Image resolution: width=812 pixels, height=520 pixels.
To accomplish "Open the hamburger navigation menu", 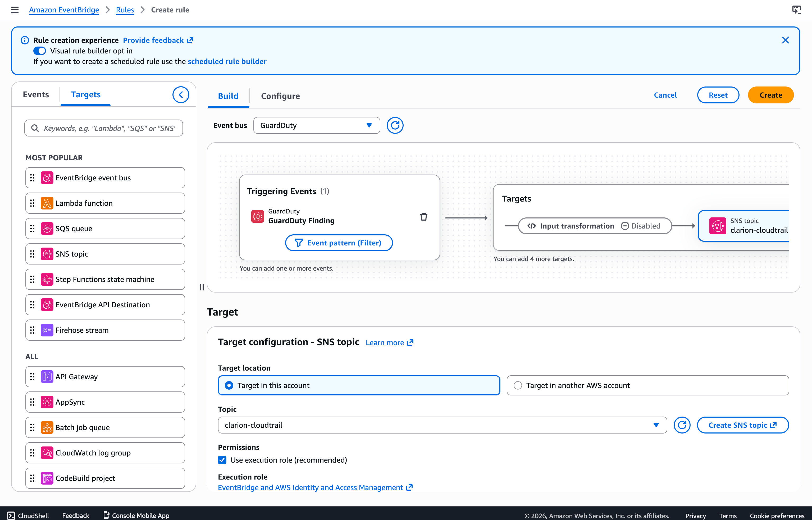I will point(15,10).
